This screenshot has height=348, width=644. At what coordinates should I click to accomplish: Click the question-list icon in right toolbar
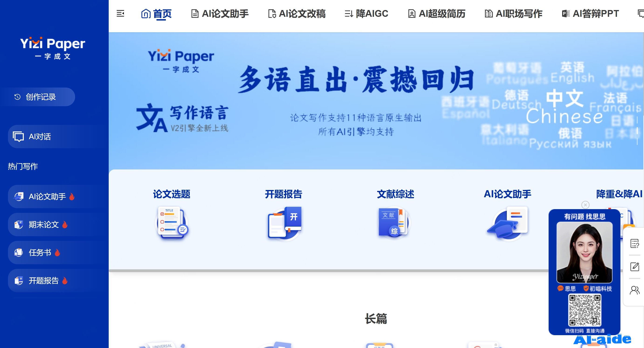point(634,243)
